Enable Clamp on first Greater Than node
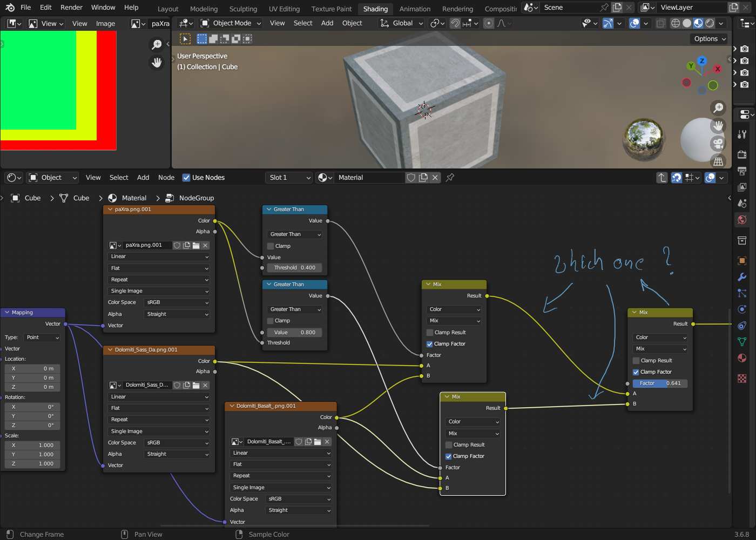The width and height of the screenshot is (756, 540). pyautogui.click(x=271, y=246)
